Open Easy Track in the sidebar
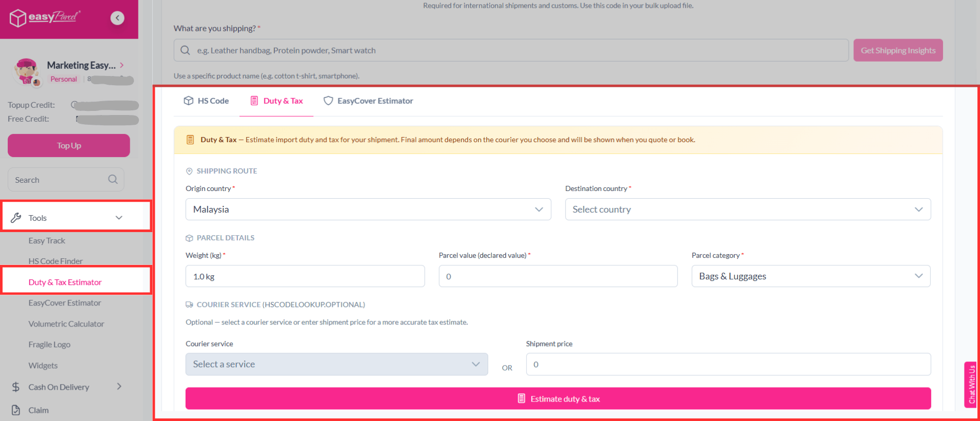This screenshot has width=980, height=421. pyautogui.click(x=47, y=241)
